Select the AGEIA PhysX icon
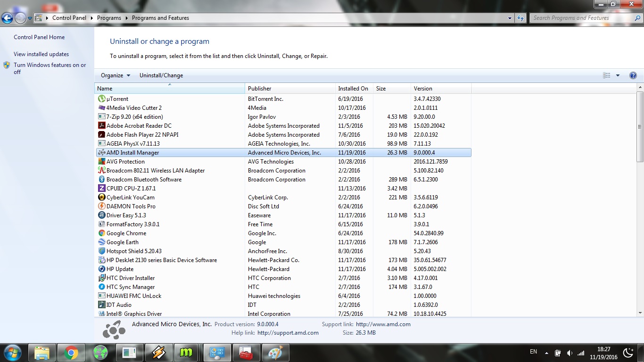Image resolution: width=644 pixels, height=362 pixels. click(x=101, y=144)
